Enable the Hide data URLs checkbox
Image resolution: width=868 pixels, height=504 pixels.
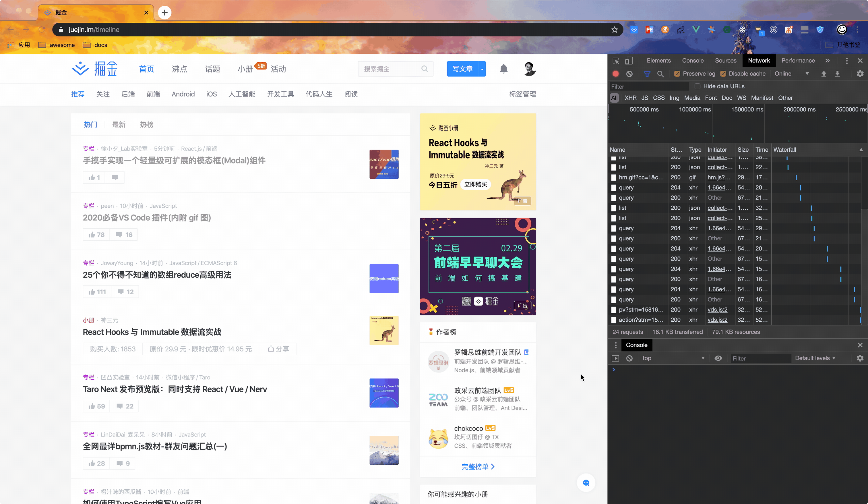pos(697,86)
